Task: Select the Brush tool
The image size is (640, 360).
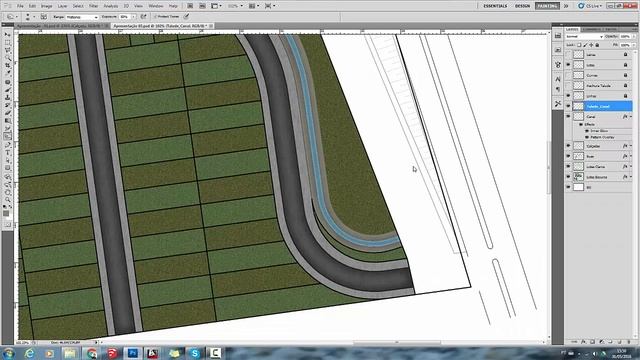Action: (7, 90)
